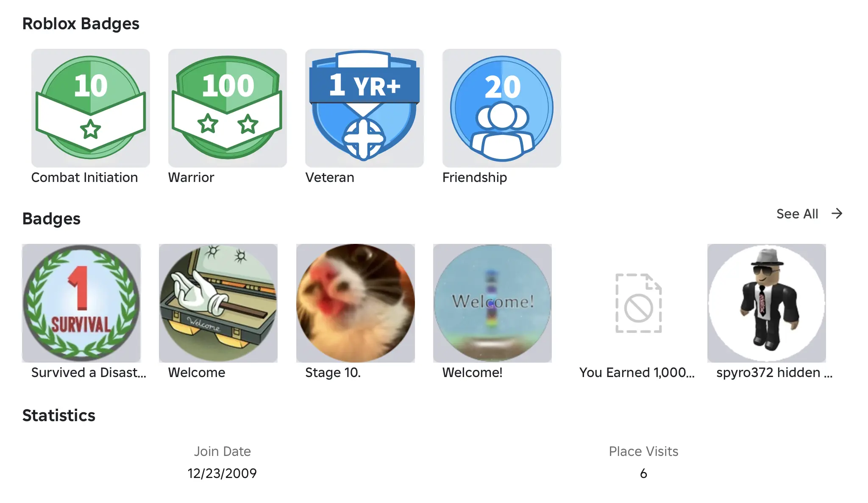Viewport: 868px width, 503px height.
Task: Click the Veteran badge label
Action: (x=330, y=177)
